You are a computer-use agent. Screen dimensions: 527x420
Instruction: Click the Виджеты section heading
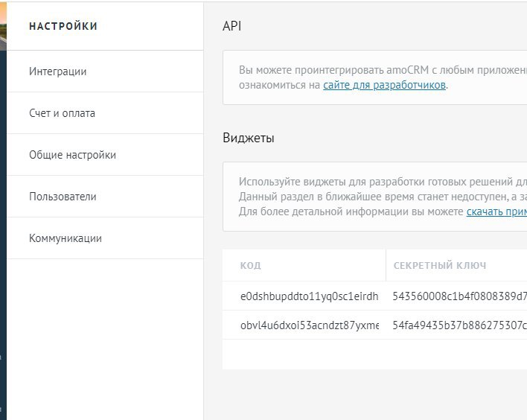(249, 138)
